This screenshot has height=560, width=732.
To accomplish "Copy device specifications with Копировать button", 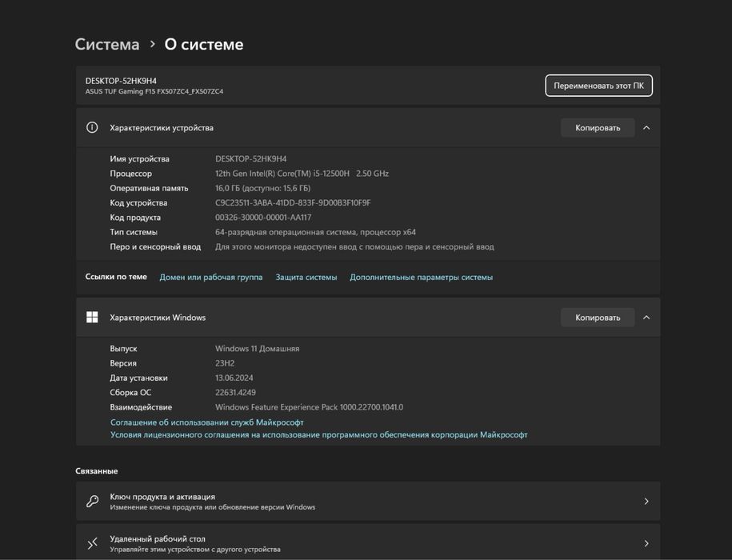I will coord(598,127).
